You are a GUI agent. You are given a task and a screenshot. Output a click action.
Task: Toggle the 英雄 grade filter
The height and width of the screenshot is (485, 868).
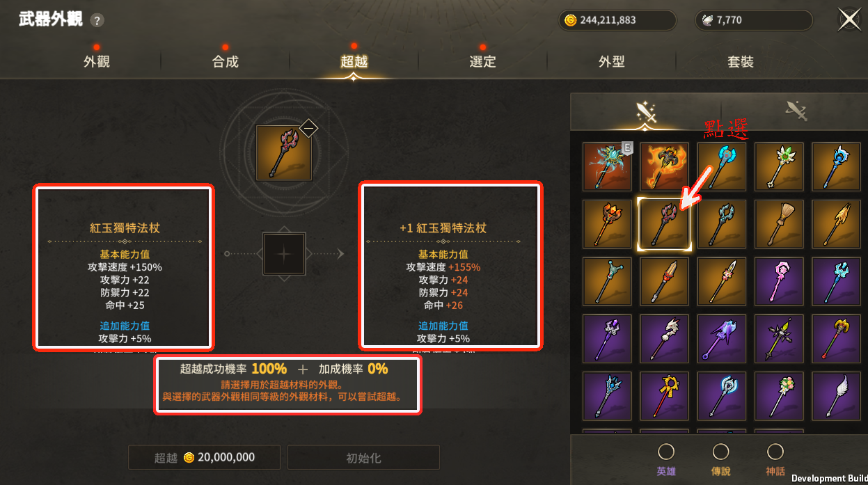click(666, 459)
